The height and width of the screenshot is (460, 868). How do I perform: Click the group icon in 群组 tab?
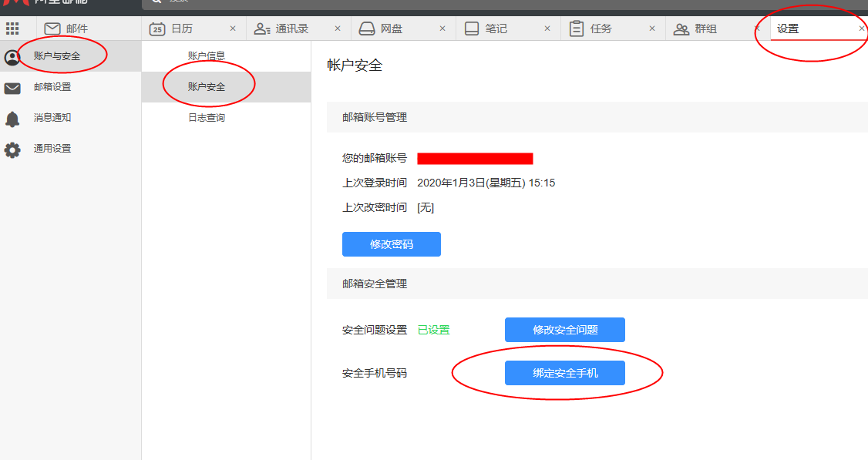(681, 29)
